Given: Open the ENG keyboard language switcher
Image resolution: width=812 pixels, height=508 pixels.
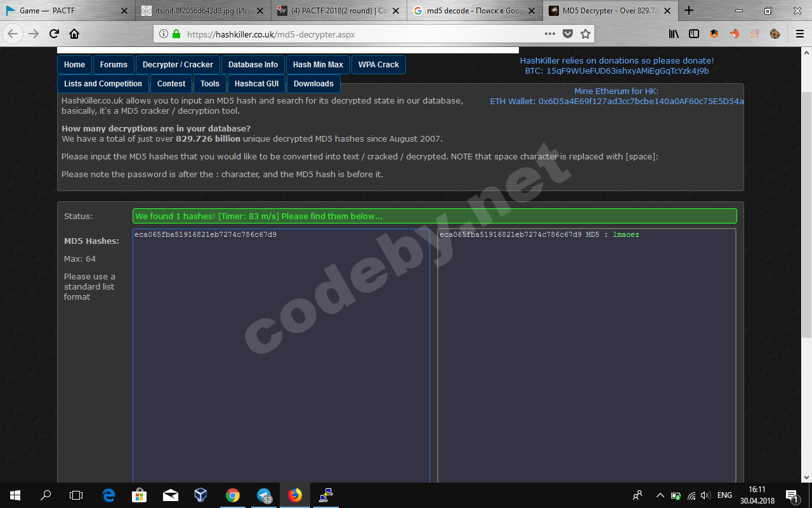Looking at the screenshot, I should [724, 495].
